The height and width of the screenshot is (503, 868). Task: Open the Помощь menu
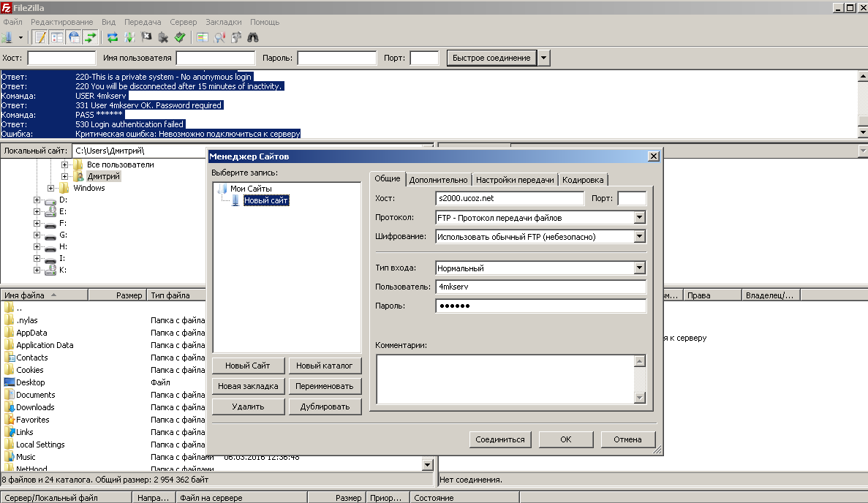pyautogui.click(x=265, y=22)
